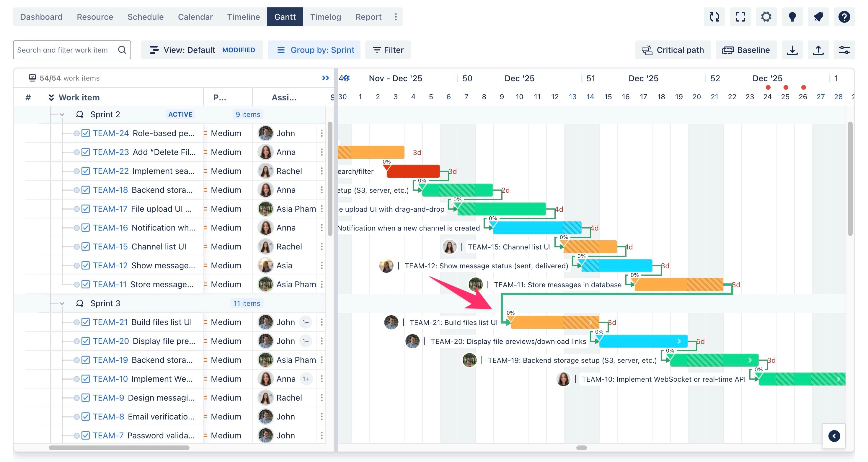The width and height of the screenshot is (868, 462).
Task: Toggle the TEAM-17 checkbox icon
Action: coord(86,209)
